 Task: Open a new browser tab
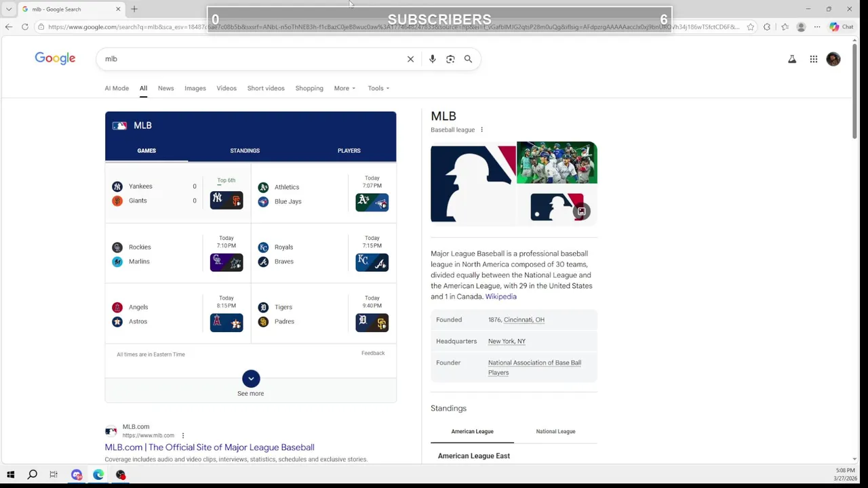(134, 9)
